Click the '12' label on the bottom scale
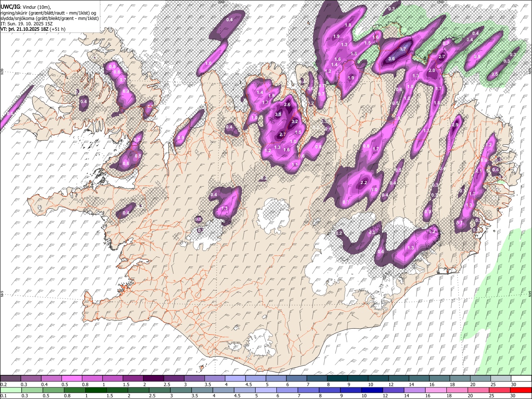 (x=386, y=396)
